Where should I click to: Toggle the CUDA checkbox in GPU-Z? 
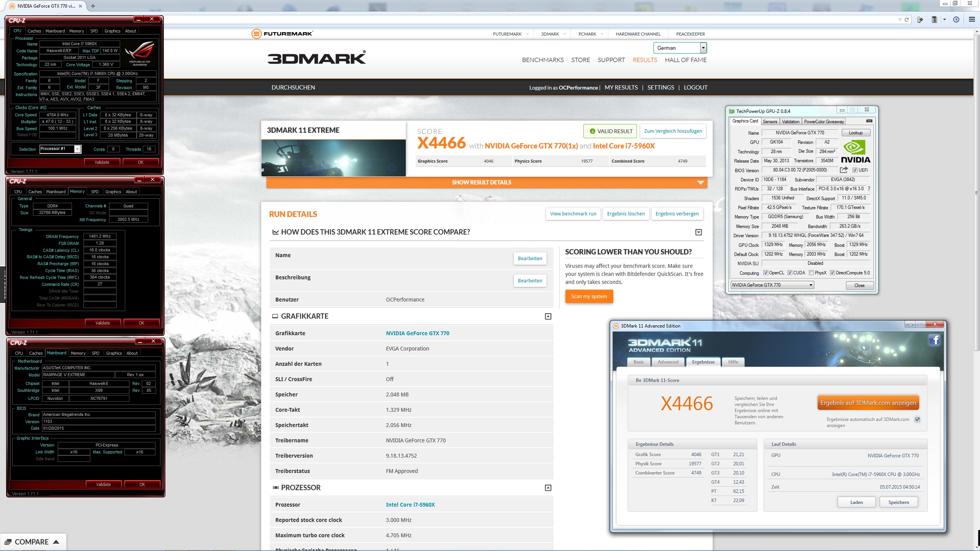pos(790,273)
